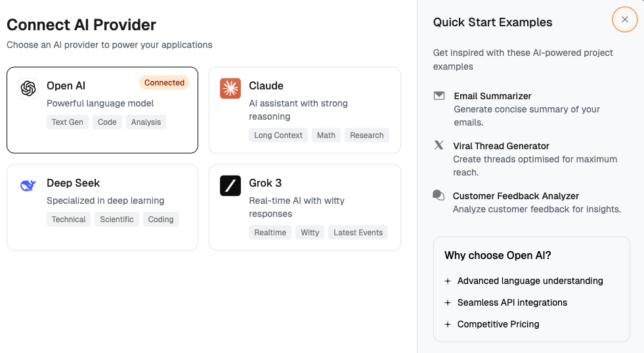
Task: Click the OpenAI logo icon
Action: 28,88
